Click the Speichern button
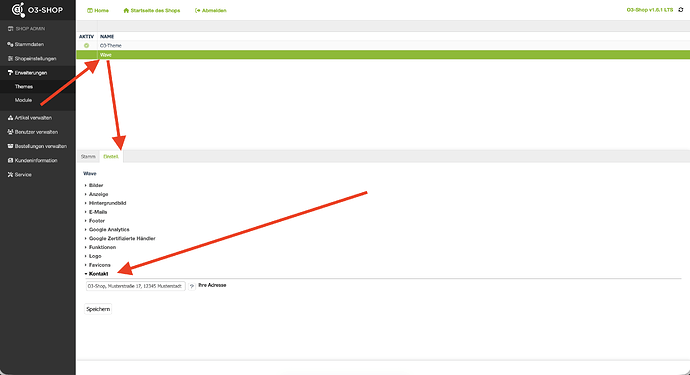The image size is (690, 375). (x=98, y=309)
